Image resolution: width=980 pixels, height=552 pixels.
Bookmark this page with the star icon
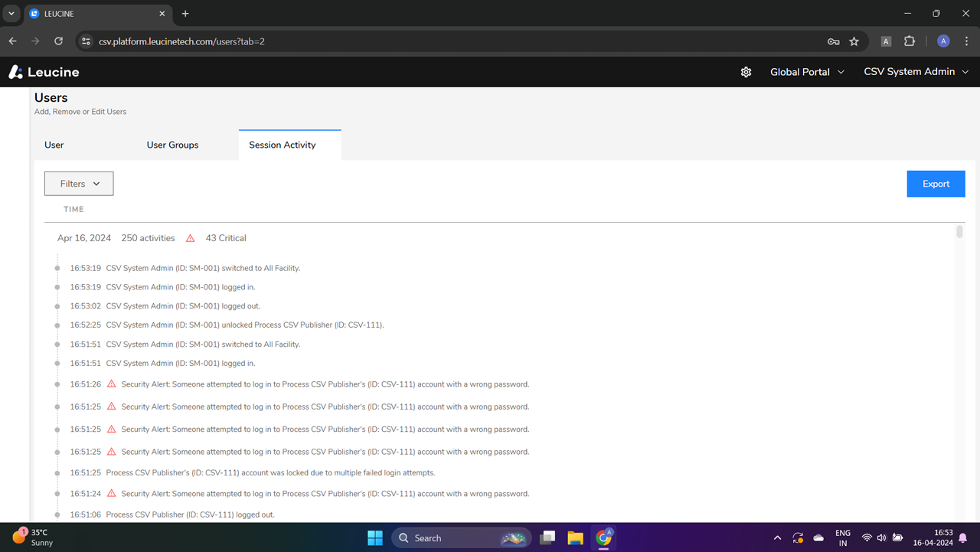854,41
